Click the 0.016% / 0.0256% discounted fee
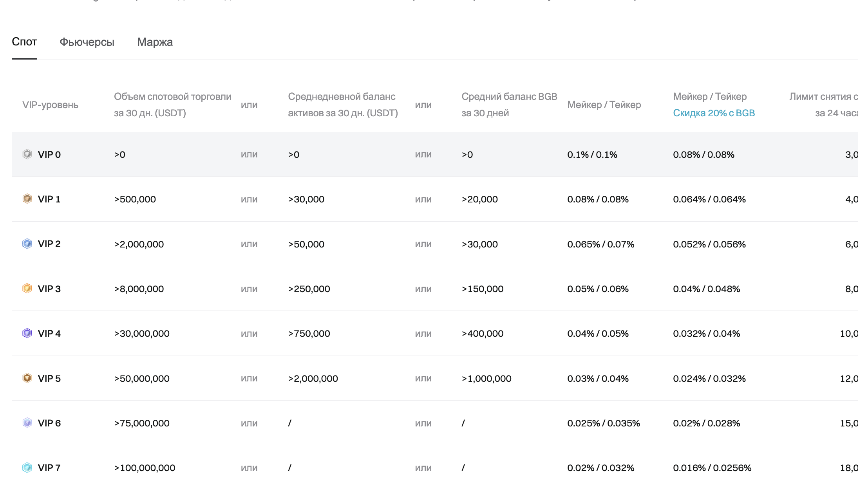 (x=712, y=468)
